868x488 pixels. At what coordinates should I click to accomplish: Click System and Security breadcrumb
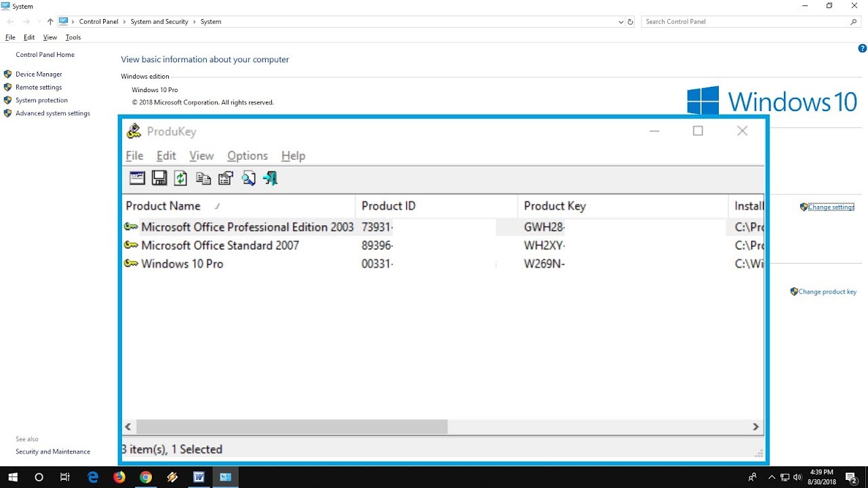tap(159, 22)
